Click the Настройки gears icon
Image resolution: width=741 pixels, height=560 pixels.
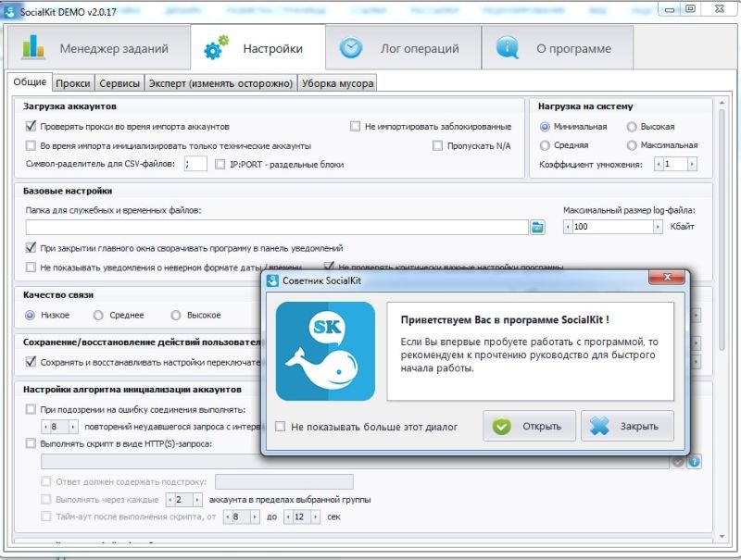(x=217, y=48)
